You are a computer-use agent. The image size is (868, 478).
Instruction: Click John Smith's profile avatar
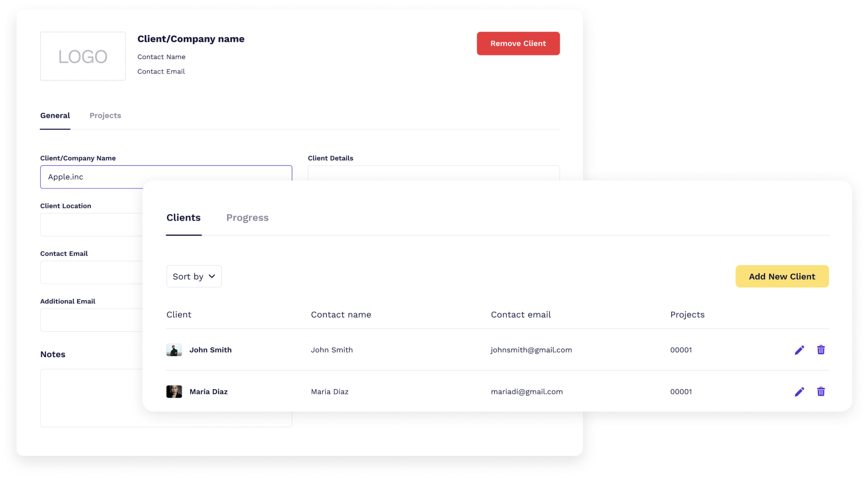pos(174,350)
